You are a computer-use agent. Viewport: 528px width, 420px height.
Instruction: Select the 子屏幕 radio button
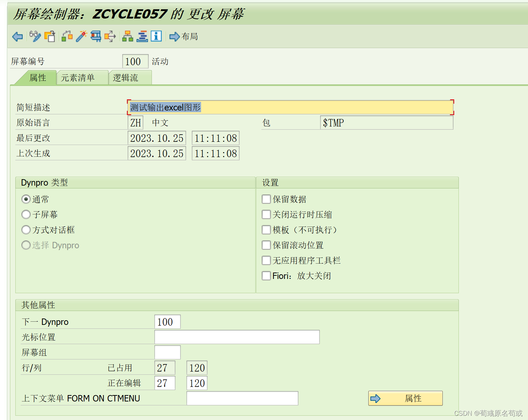(x=26, y=214)
